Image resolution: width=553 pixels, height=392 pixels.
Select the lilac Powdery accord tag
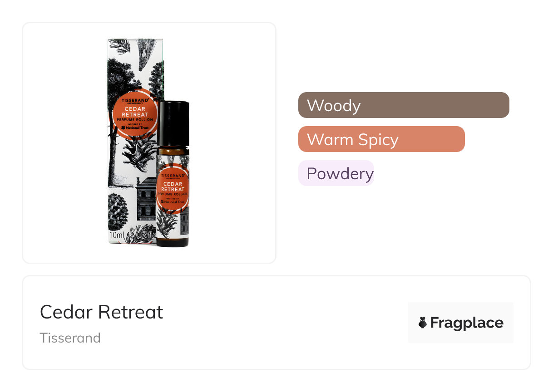tap(336, 173)
